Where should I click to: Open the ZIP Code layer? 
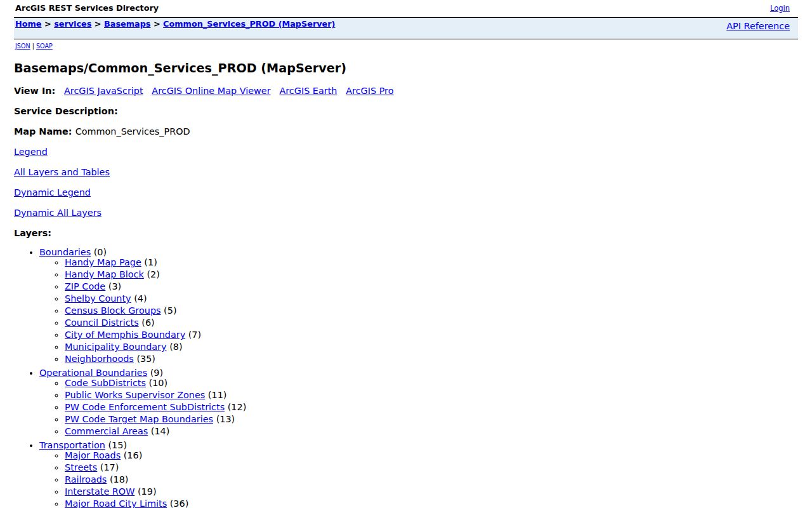pos(85,286)
